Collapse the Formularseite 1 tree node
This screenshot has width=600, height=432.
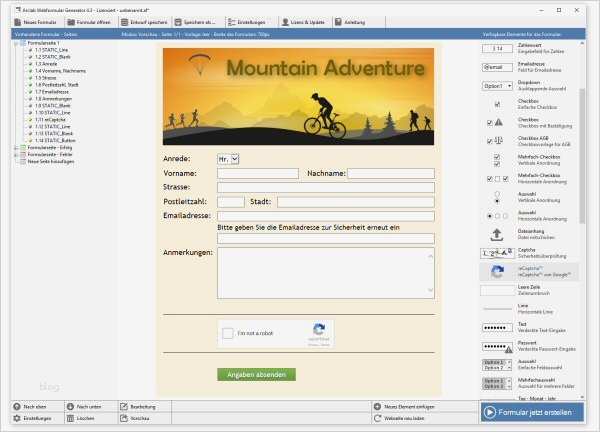(16, 43)
